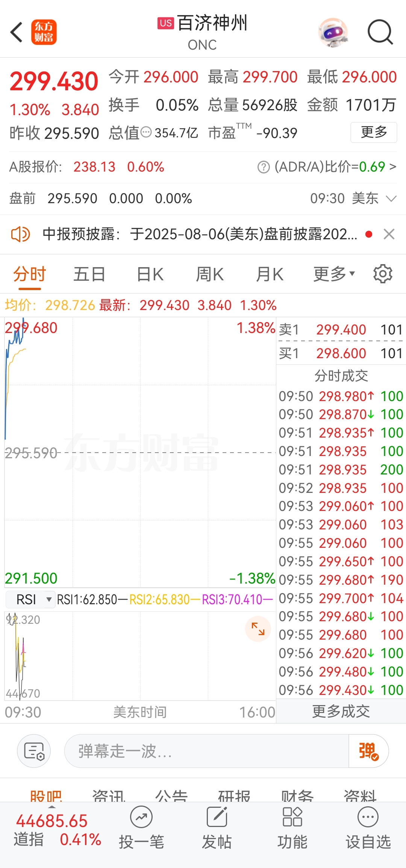406x868 pixels.
Task: Tap the 09:53 299.060 103 trade row
Action: pos(341,524)
